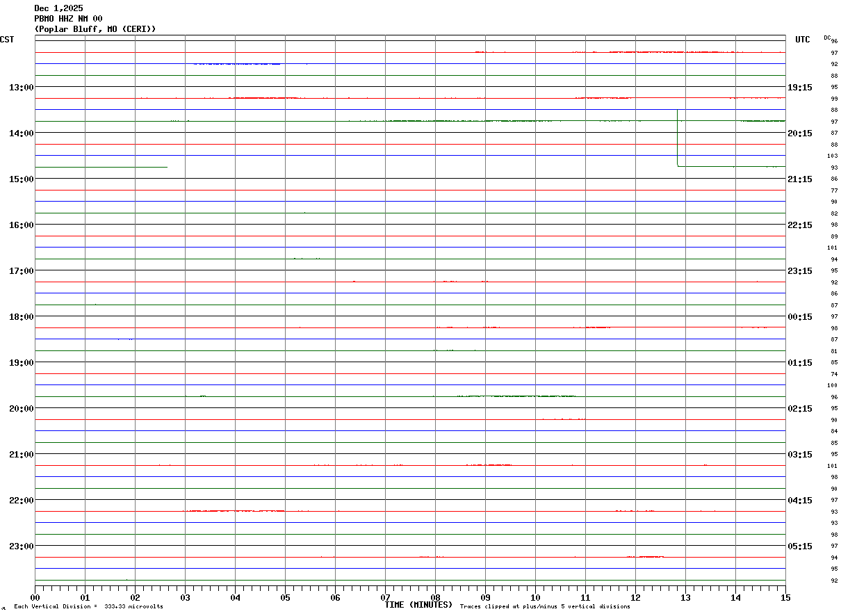The image size is (841, 616).
Task: Select the 16:00 CST time label
Action: (x=22, y=225)
